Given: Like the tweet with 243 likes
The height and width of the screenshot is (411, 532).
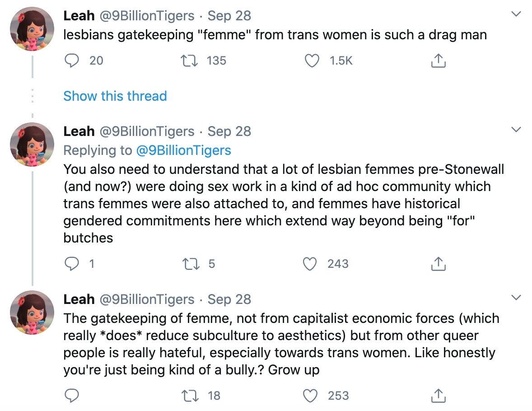Looking at the screenshot, I should point(310,264).
